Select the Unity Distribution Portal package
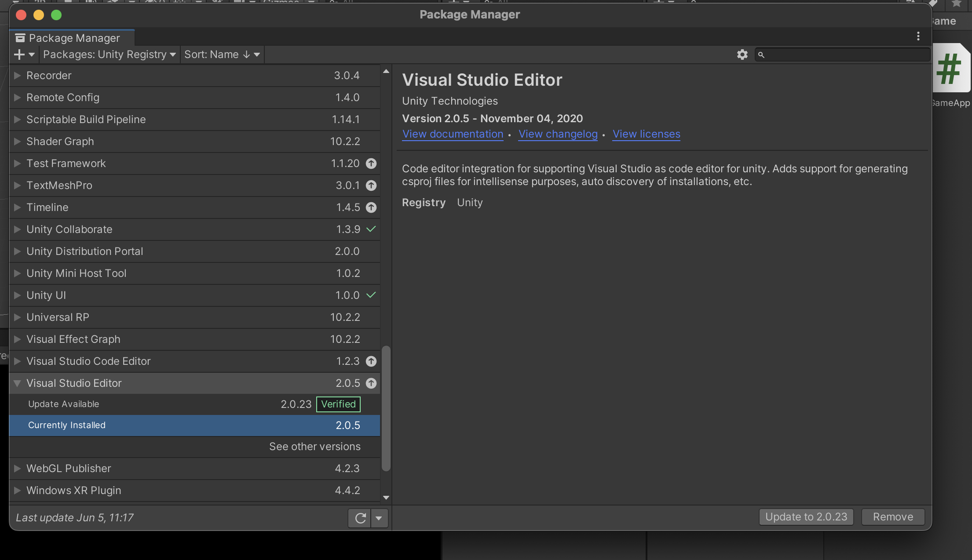Screen dimensions: 972x560 [195, 251]
